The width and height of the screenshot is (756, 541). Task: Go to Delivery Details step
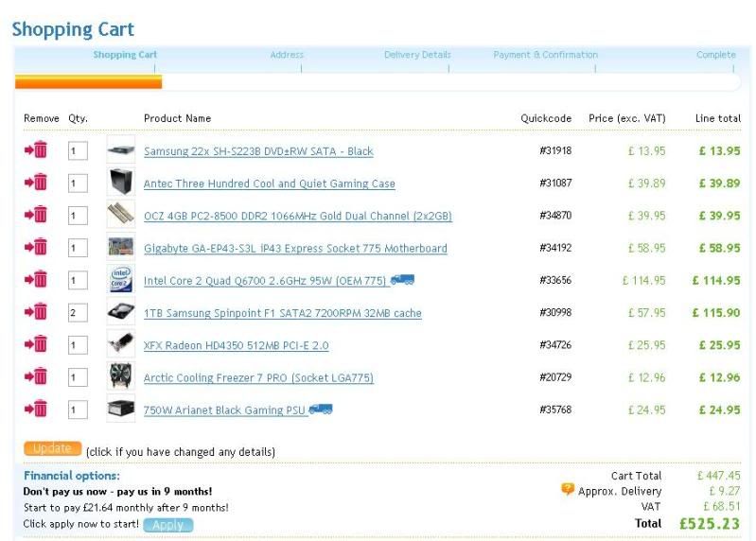tap(417, 55)
